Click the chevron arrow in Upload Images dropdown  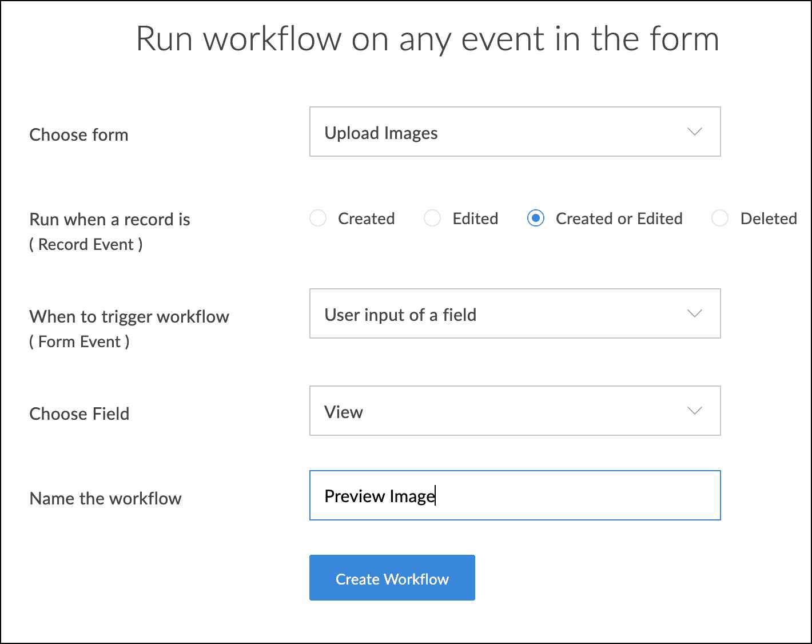(694, 132)
